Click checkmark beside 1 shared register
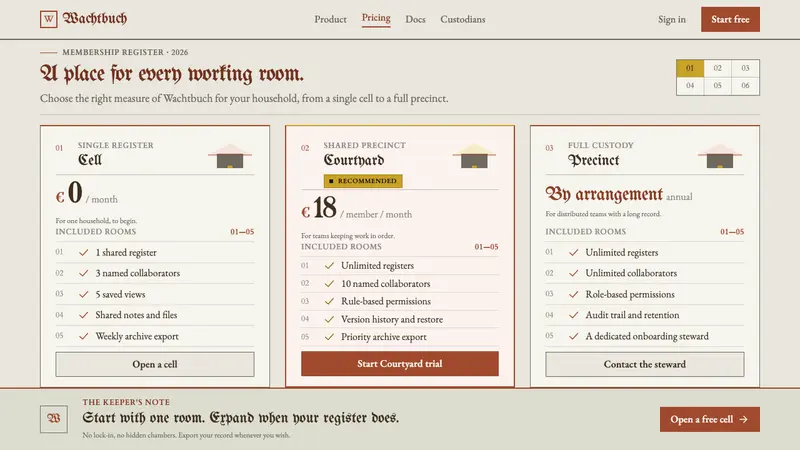 coord(84,253)
